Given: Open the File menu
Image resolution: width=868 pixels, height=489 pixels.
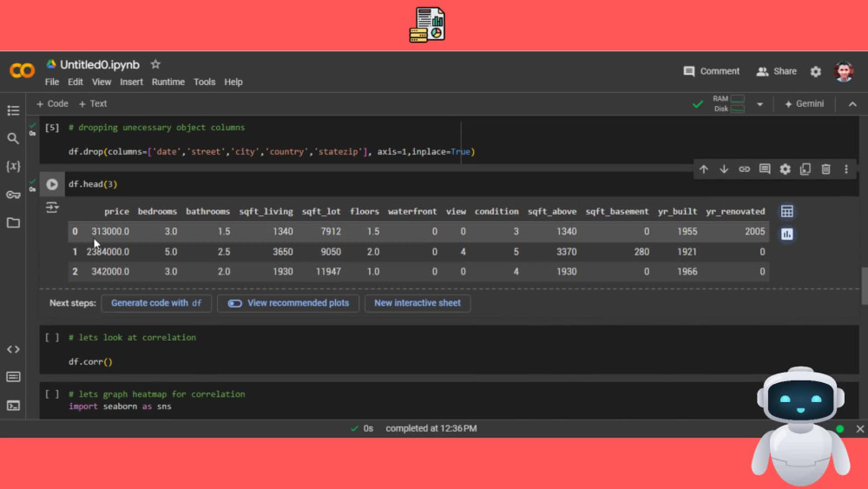Looking at the screenshot, I should click(x=52, y=82).
